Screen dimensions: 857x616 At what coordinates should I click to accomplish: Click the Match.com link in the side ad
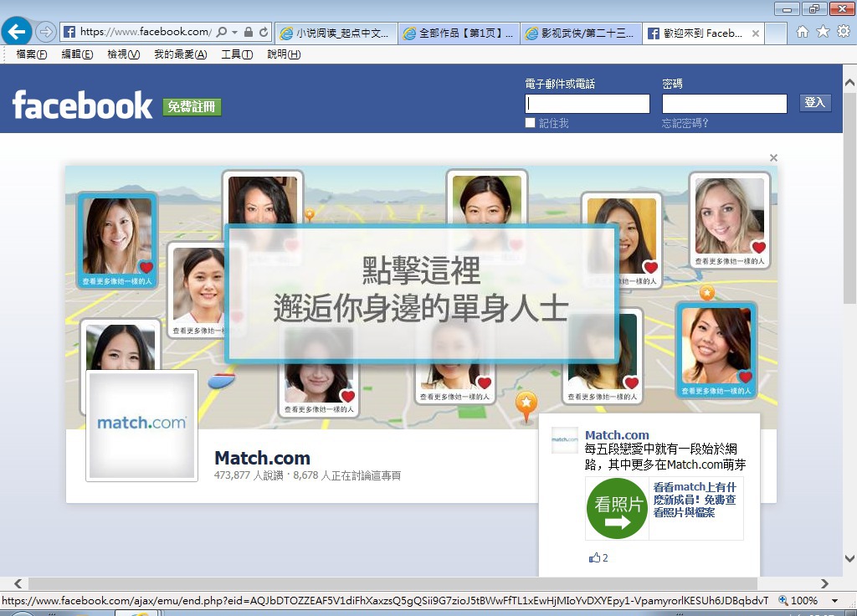click(617, 435)
